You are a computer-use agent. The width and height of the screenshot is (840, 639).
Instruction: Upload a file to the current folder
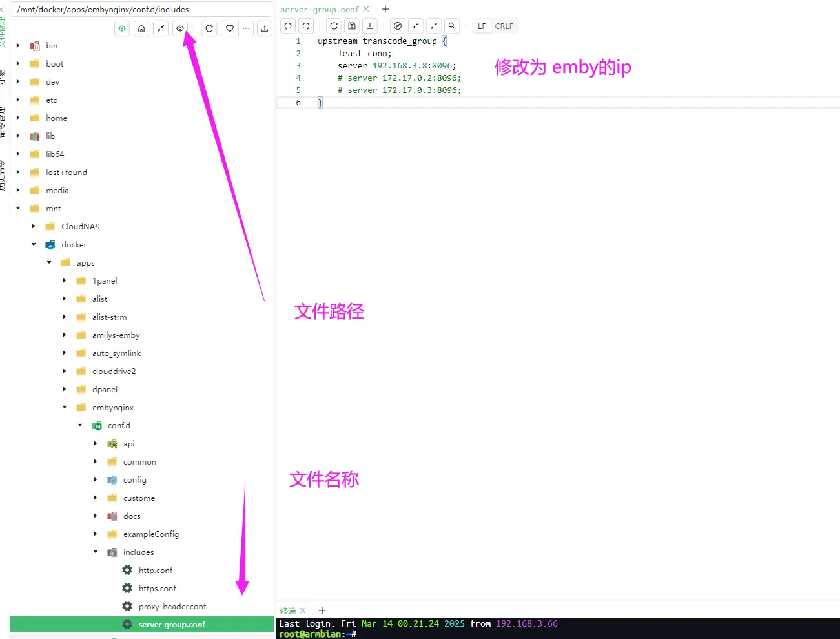pos(265,28)
